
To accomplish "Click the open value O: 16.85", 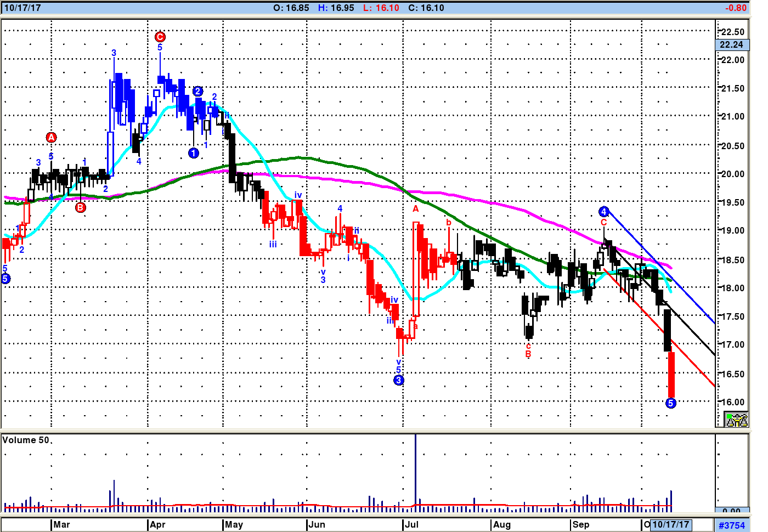I will (291, 8).
